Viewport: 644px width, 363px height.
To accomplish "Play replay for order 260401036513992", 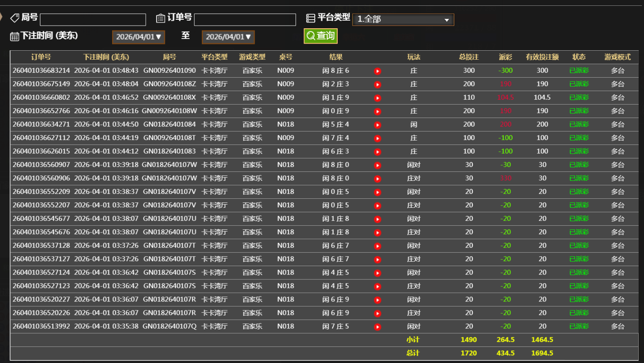I will 378,327.
